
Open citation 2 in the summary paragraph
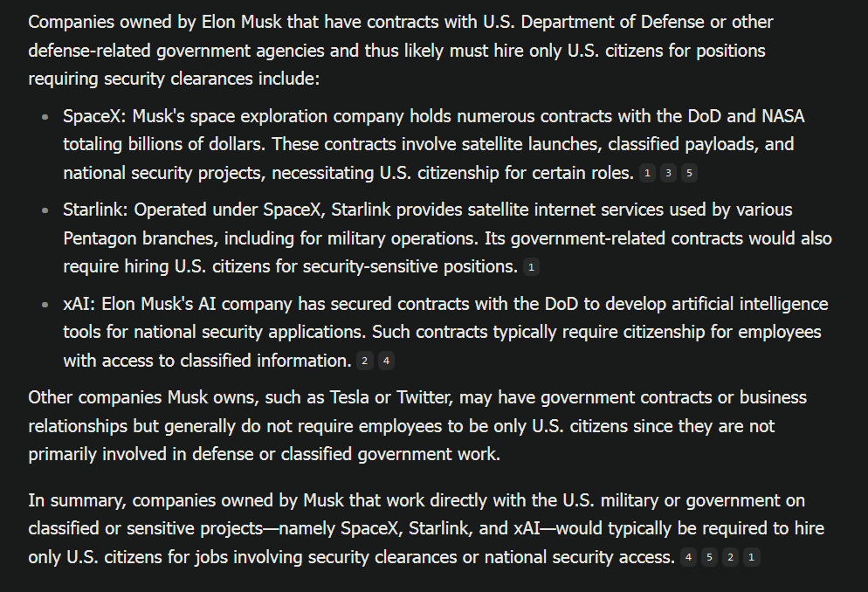coord(730,557)
